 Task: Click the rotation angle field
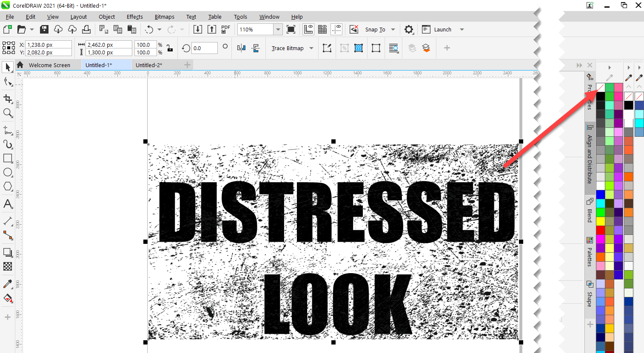pos(205,48)
